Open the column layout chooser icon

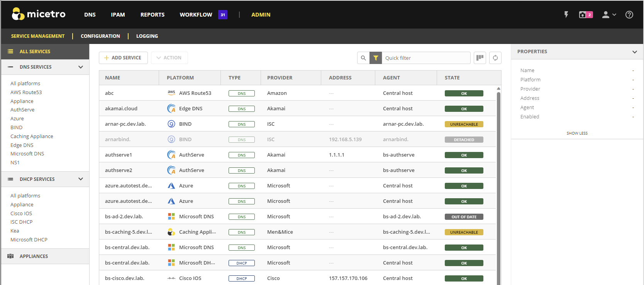pos(480,58)
